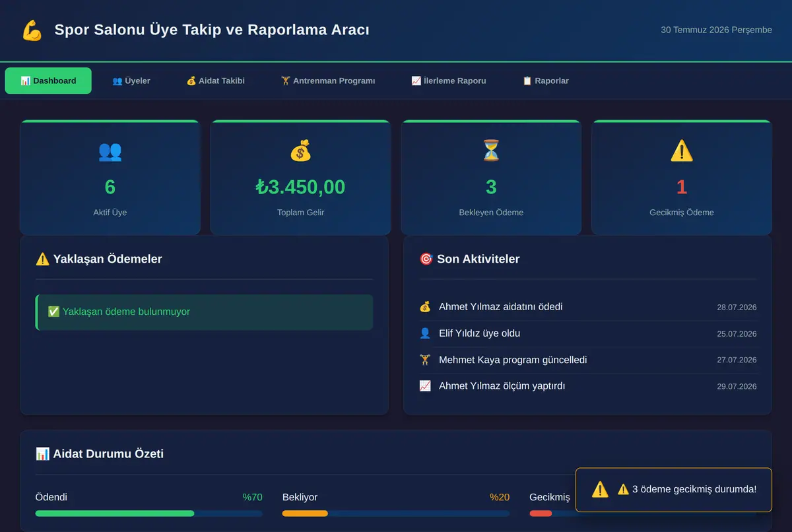
Task: Click the active member count 6
Action: (x=110, y=187)
